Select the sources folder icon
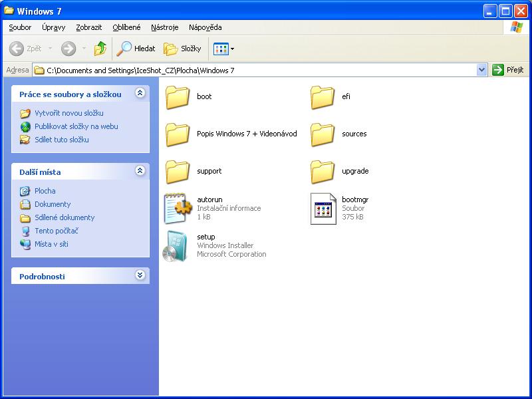The image size is (532, 399). click(x=323, y=134)
